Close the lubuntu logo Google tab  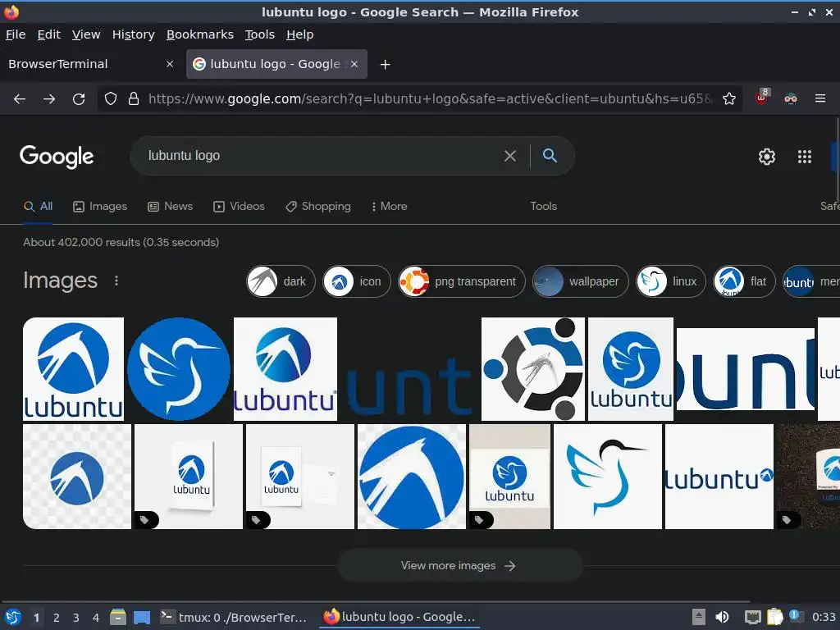354,64
